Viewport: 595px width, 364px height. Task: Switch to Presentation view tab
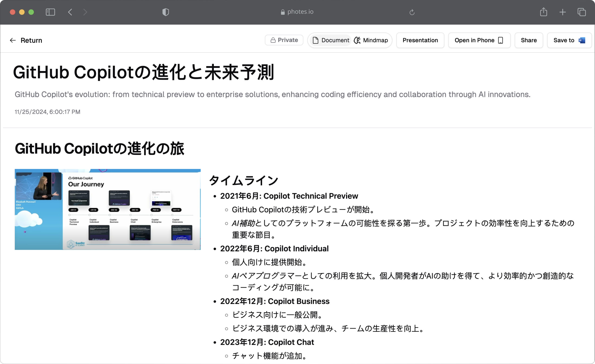(x=420, y=40)
